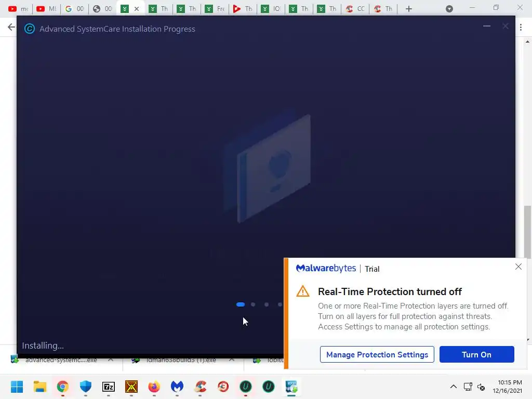Viewport: 532px width, 399px height.
Task: Click the Installing... status text
Action: click(43, 345)
